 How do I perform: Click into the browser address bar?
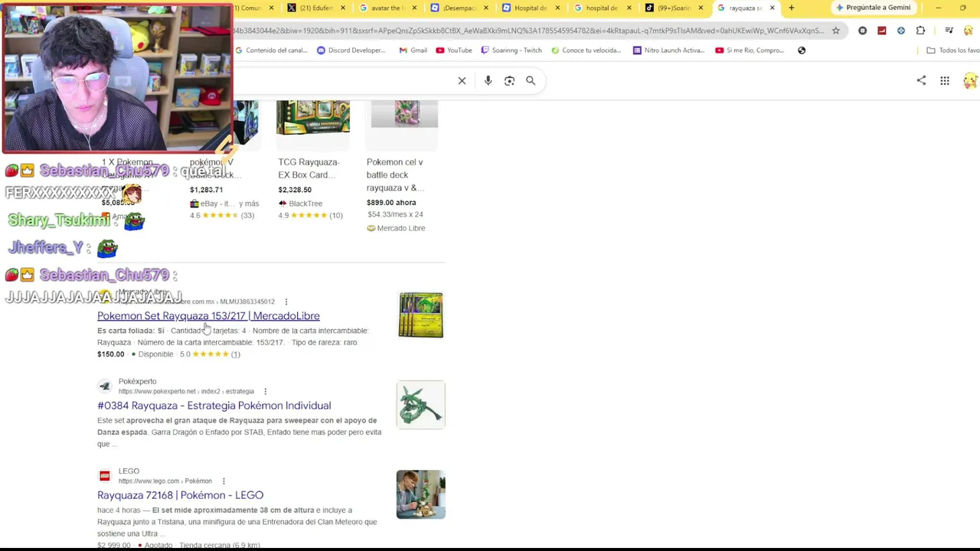coord(528,31)
